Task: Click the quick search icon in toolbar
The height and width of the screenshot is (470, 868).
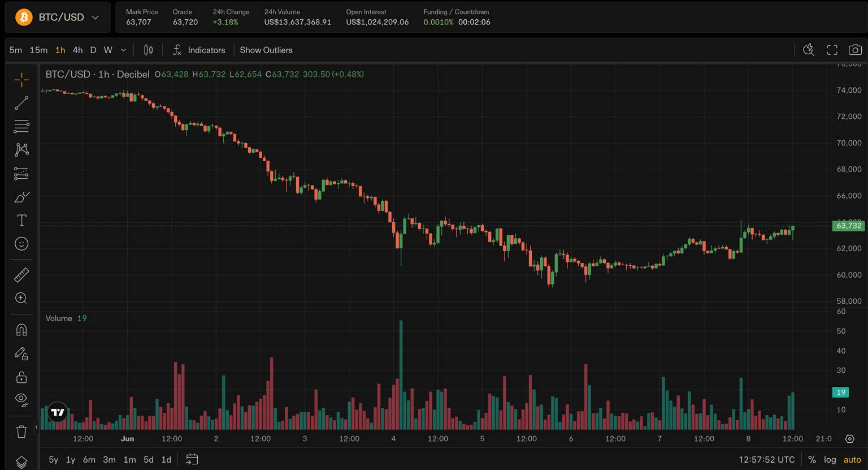Action: [x=809, y=50]
